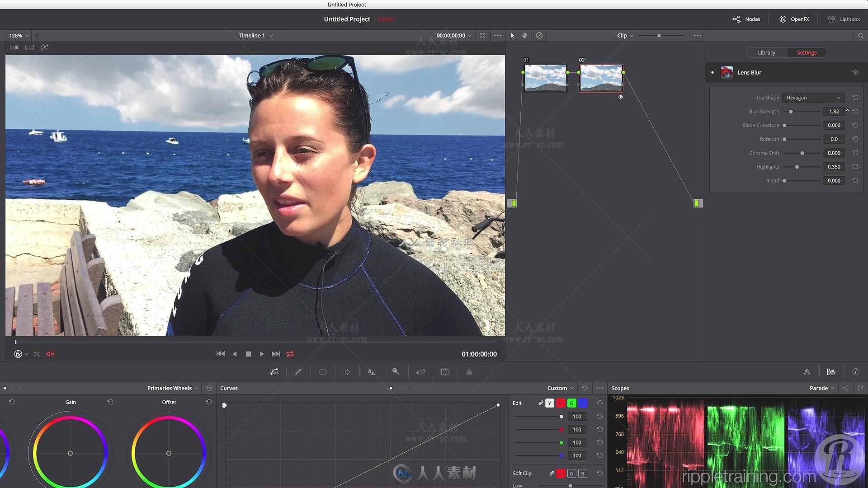Click the stabilizer/motion icon
868x488 pixels.
click(x=420, y=371)
